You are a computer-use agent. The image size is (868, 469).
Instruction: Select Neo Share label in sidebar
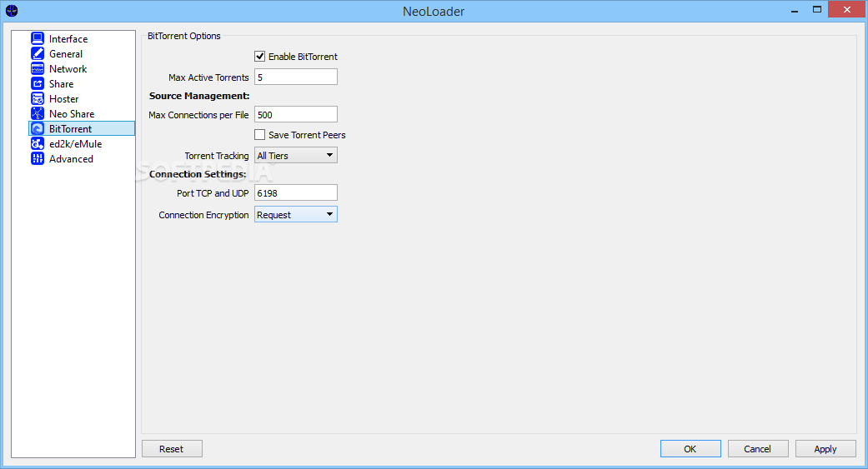pos(72,113)
